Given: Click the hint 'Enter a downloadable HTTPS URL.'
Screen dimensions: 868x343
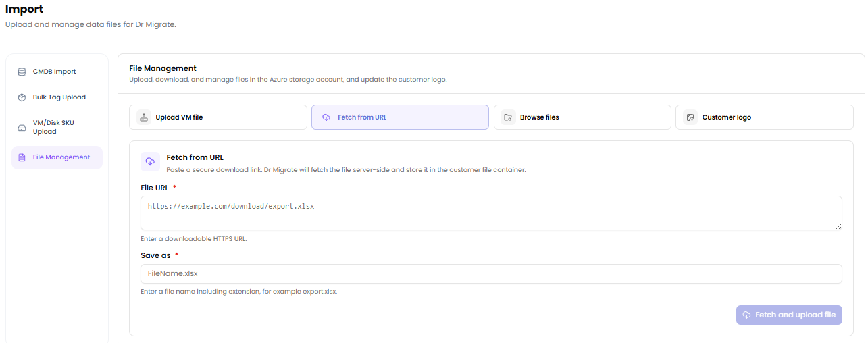Looking at the screenshot, I should pyautogui.click(x=194, y=239).
